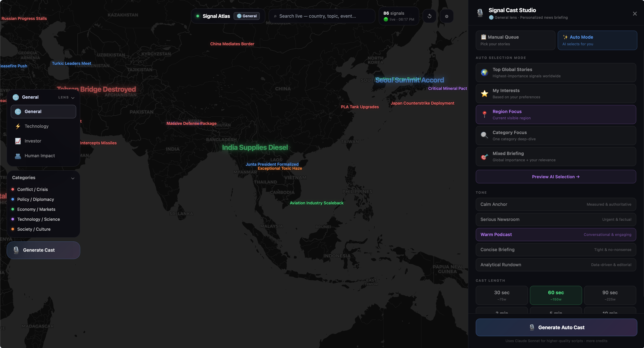Collapse the Categories panel chevron

[x=73, y=178]
